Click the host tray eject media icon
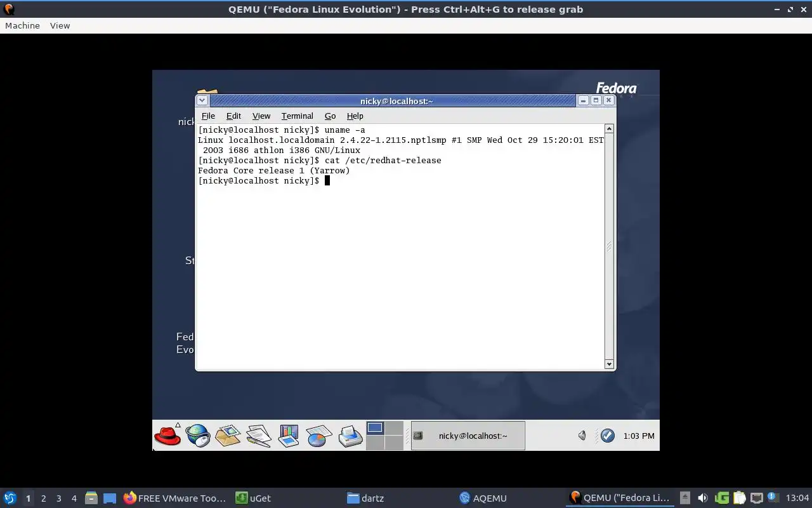This screenshot has width=812, height=508. point(684,498)
